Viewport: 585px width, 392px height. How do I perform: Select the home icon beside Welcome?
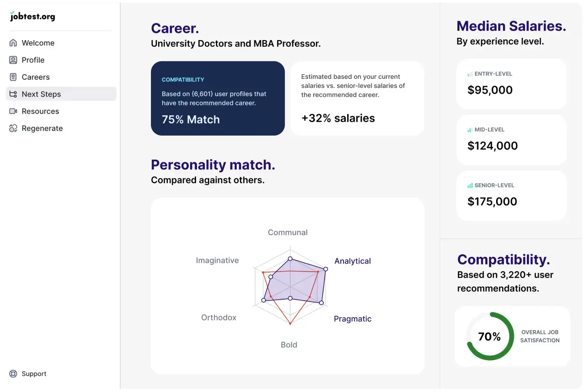(14, 42)
